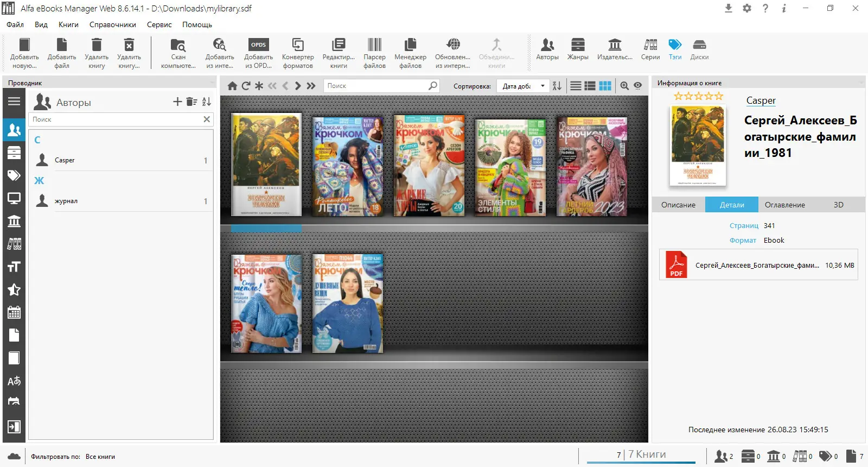This screenshot has height=467, width=868.
Task: Switch to the Contents tab
Action: tap(785, 205)
